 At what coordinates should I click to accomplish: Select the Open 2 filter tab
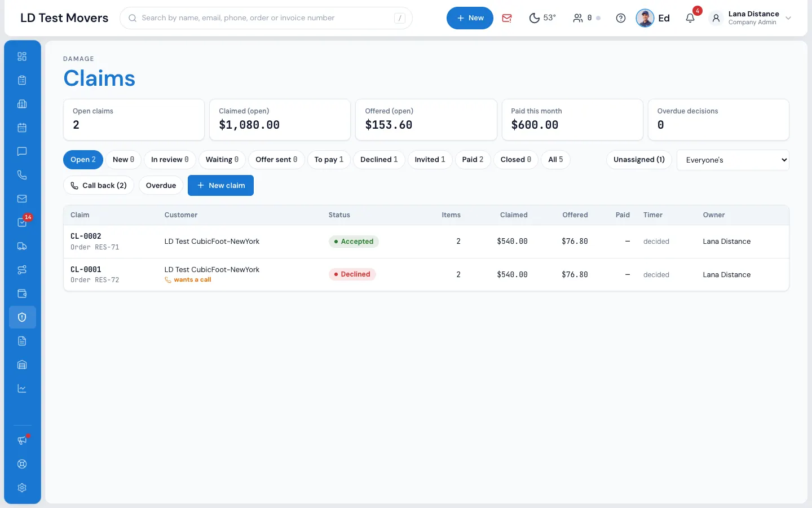coord(83,160)
